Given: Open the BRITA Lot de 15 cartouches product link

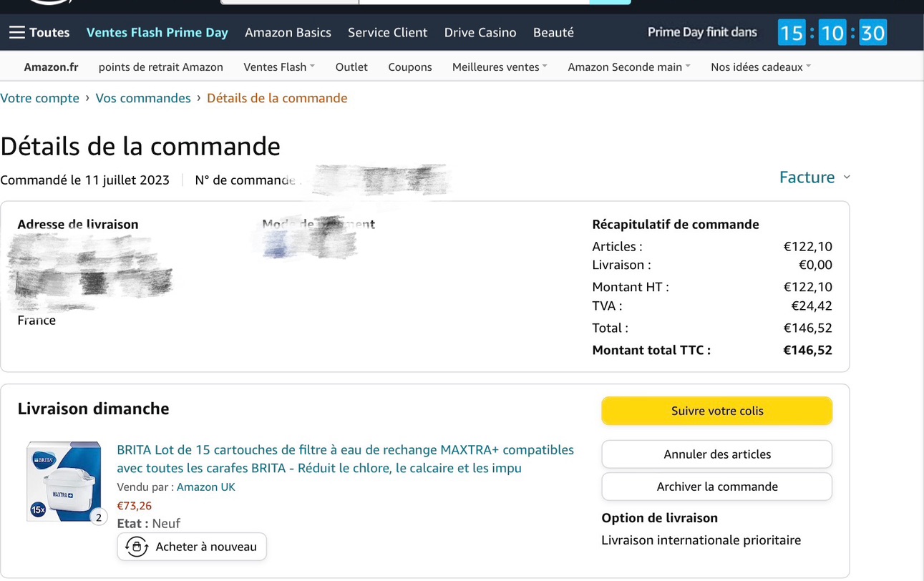Looking at the screenshot, I should 345,459.
